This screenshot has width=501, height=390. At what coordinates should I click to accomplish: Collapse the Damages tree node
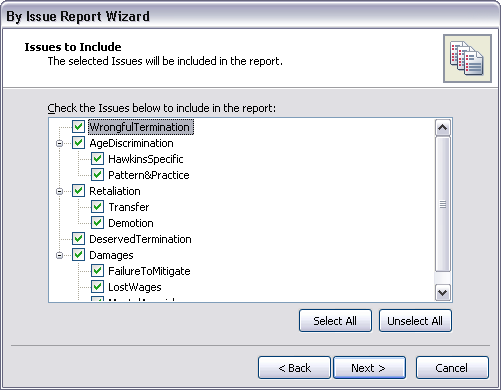click(59, 255)
